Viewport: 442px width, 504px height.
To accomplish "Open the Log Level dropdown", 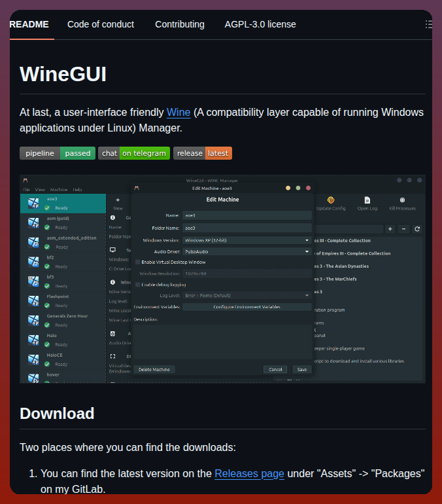I will [247, 295].
